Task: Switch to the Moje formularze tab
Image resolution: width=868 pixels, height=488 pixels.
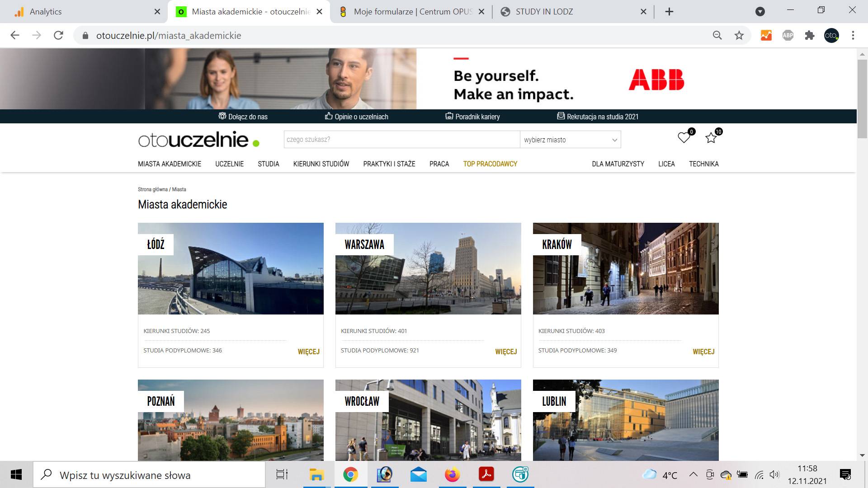Action: (411, 12)
